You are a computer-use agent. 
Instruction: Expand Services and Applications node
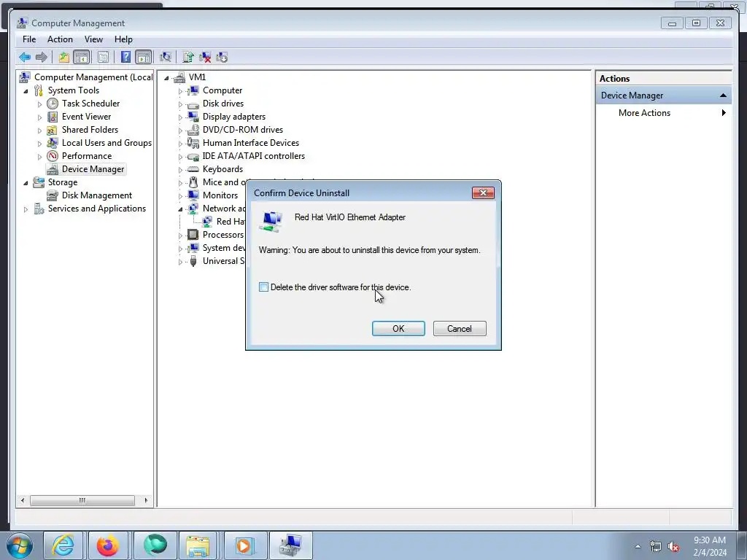[x=26, y=209]
